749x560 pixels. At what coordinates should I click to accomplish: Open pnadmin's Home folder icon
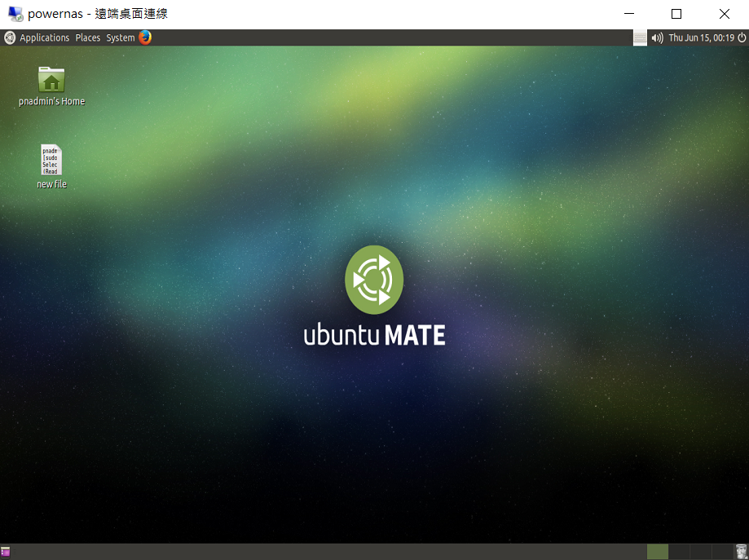point(51,79)
